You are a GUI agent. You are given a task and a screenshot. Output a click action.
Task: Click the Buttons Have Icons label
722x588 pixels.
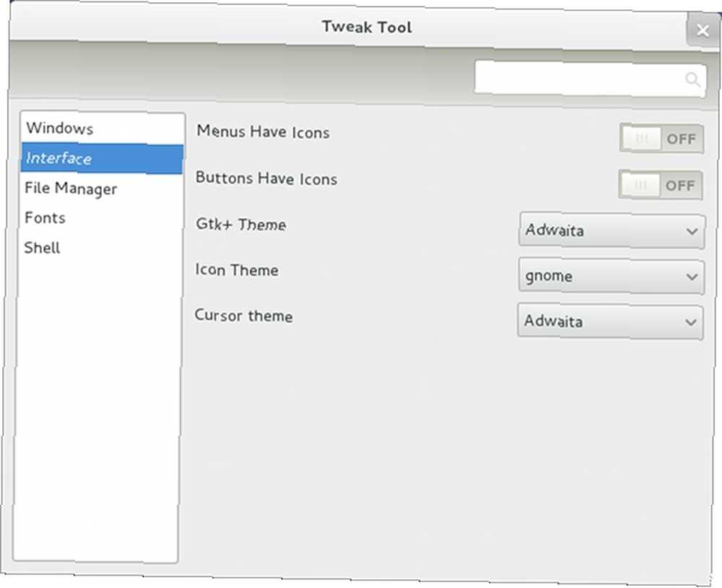click(266, 178)
